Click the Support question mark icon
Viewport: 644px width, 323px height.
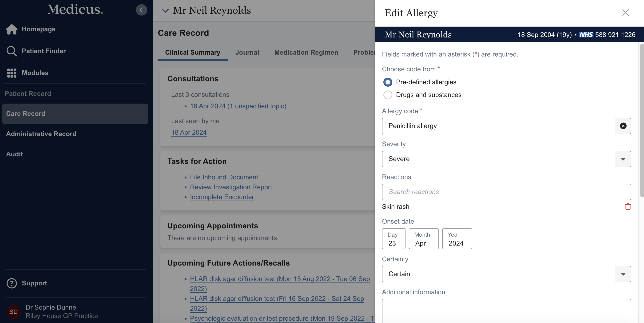12,283
